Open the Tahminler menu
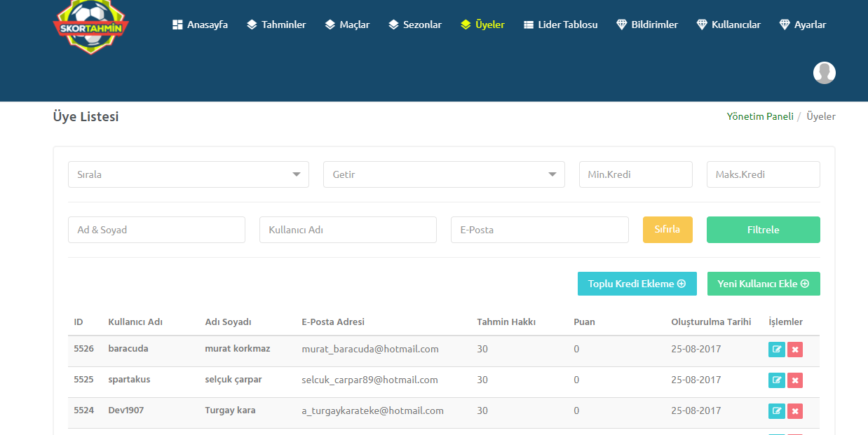The width and height of the screenshot is (868, 435). 276,25
